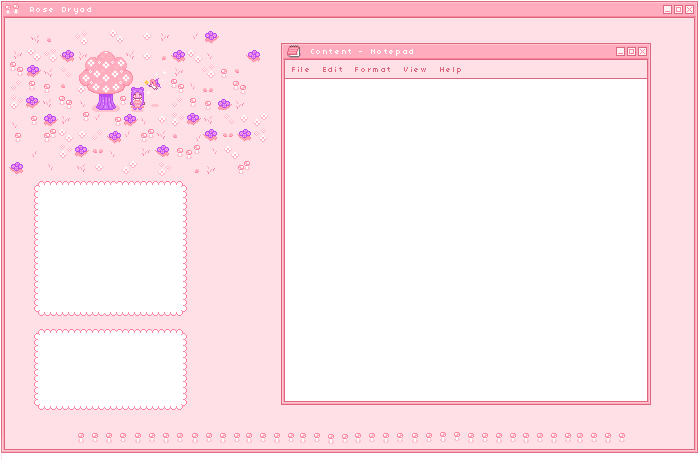
Task: Maximize the Rose Dryad window
Action: click(678, 9)
